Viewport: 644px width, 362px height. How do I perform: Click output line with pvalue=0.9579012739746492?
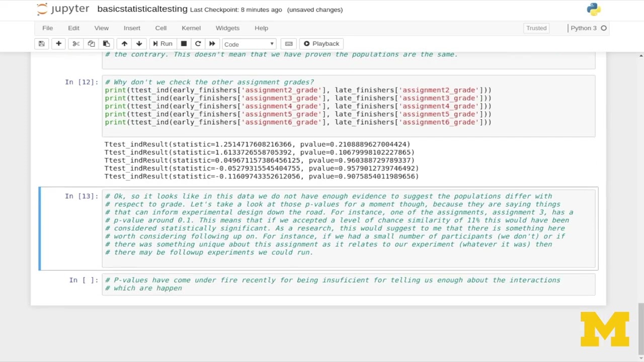(261, 168)
